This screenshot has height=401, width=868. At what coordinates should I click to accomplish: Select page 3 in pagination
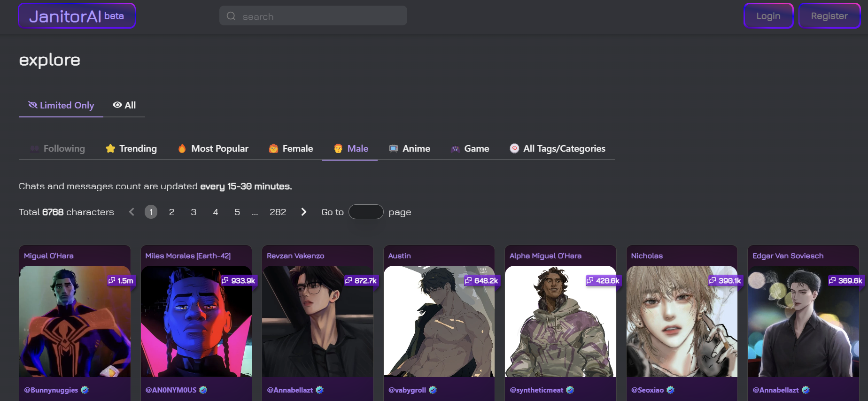194,212
